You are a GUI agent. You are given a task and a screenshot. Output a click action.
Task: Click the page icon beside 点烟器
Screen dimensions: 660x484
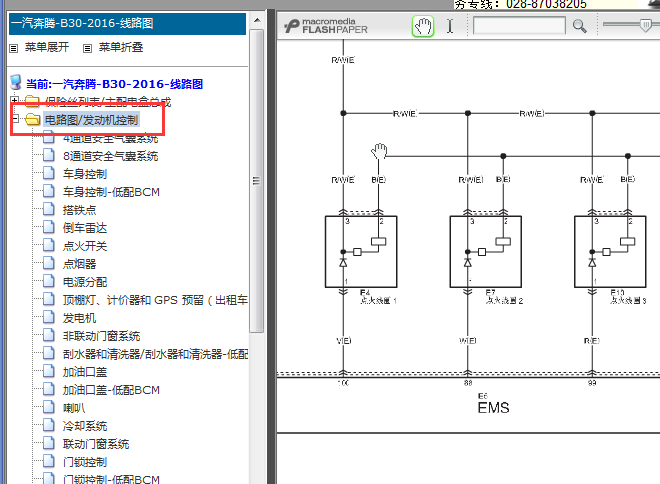tap(49, 263)
